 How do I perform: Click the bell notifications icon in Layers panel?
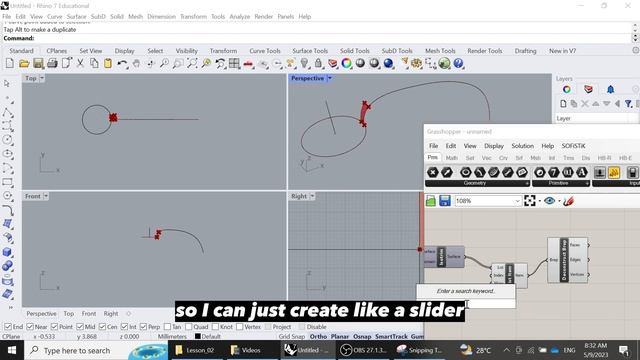click(x=610, y=89)
